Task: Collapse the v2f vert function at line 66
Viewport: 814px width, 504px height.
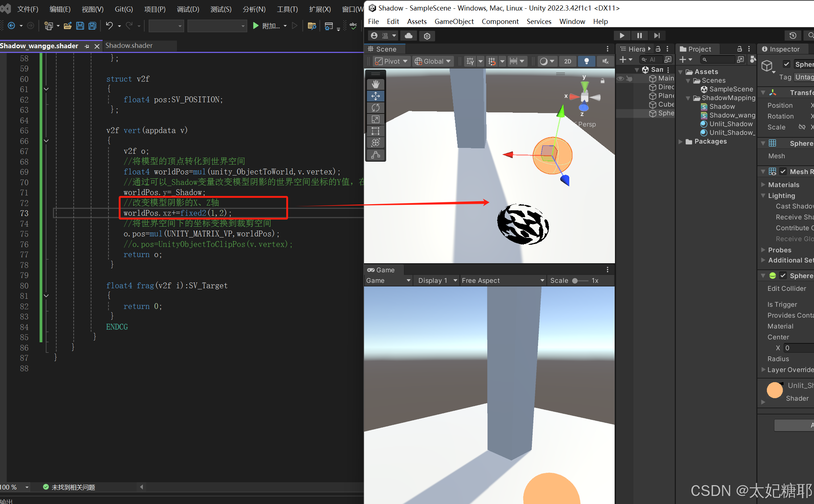Action: click(46, 141)
